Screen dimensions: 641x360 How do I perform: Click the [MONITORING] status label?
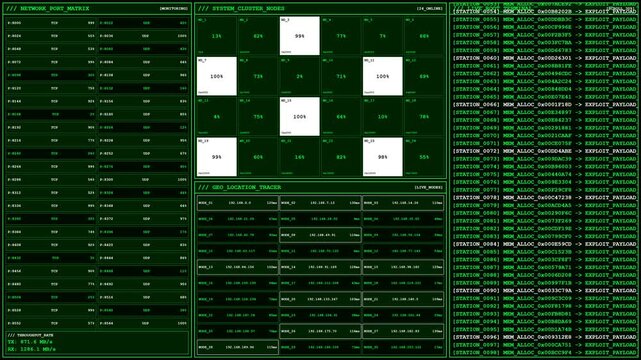174,9
